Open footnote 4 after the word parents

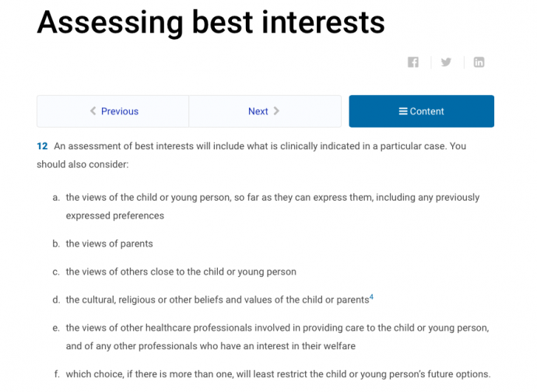point(371,297)
